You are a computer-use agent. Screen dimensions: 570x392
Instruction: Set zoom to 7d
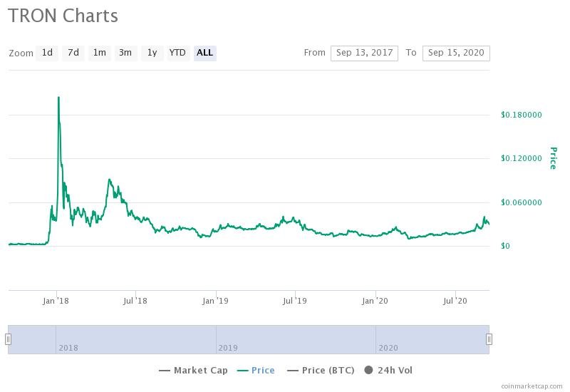click(x=73, y=53)
